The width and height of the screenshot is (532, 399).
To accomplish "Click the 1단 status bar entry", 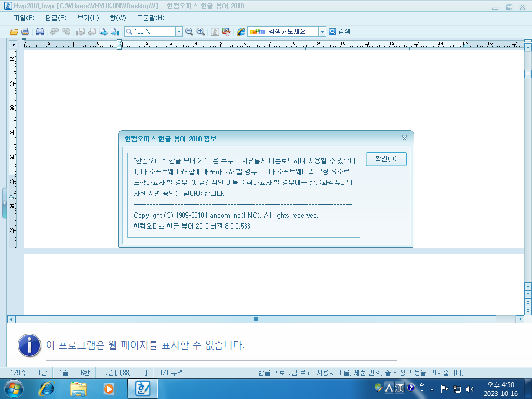I will coord(43,373).
